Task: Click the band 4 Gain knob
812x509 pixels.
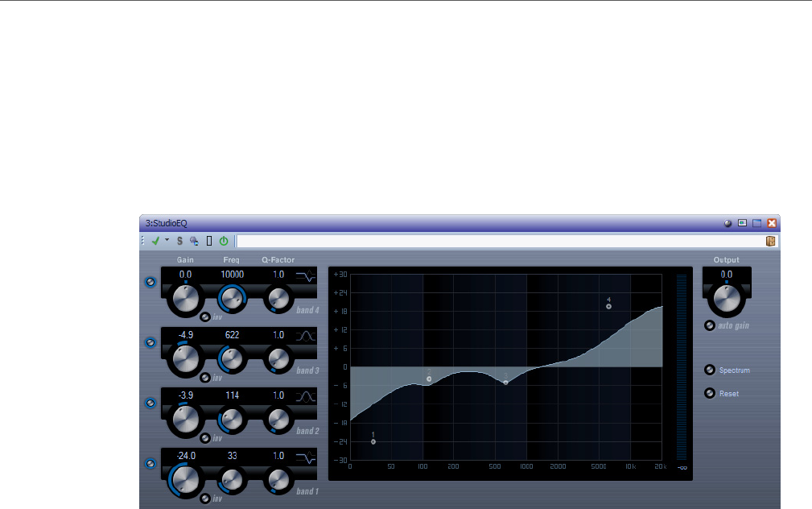Action: tap(185, 299)
